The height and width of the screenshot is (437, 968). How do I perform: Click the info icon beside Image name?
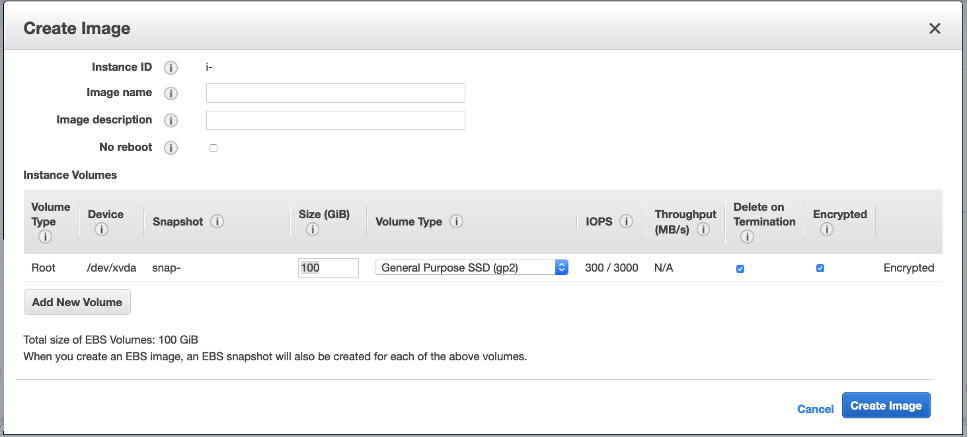point(171,93)
